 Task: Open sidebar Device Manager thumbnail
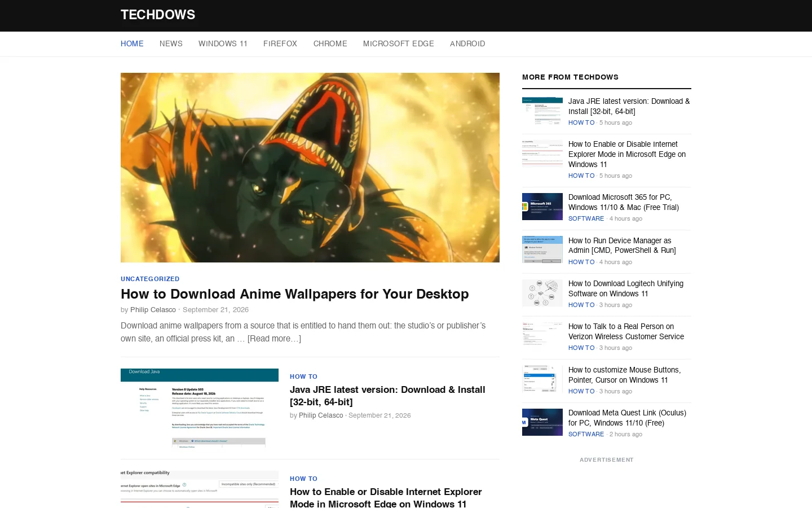tap(542, 249)
